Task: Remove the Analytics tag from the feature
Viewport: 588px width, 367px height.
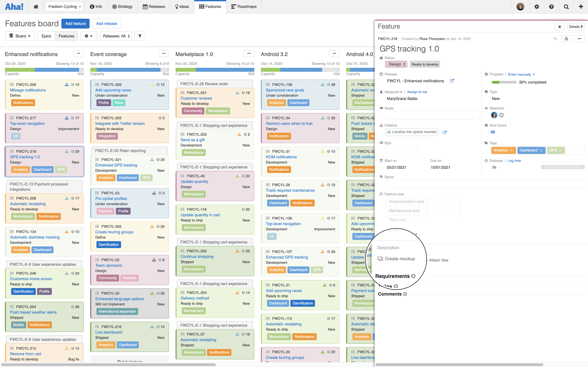Action: point(512,151)
